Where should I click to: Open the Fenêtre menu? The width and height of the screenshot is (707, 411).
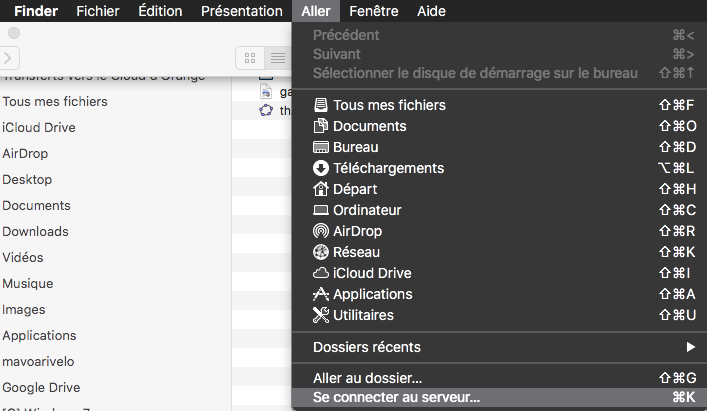(x=373, y=11)
